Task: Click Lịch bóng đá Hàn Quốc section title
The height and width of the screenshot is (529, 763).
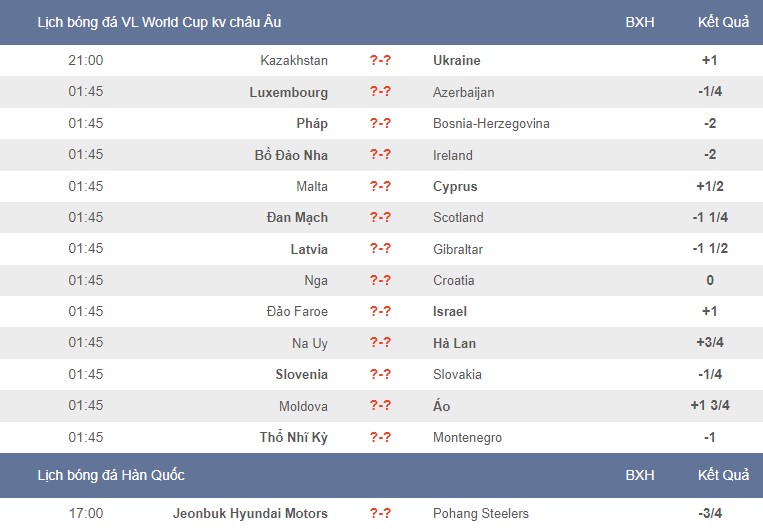Action: [x=111, y=475]
